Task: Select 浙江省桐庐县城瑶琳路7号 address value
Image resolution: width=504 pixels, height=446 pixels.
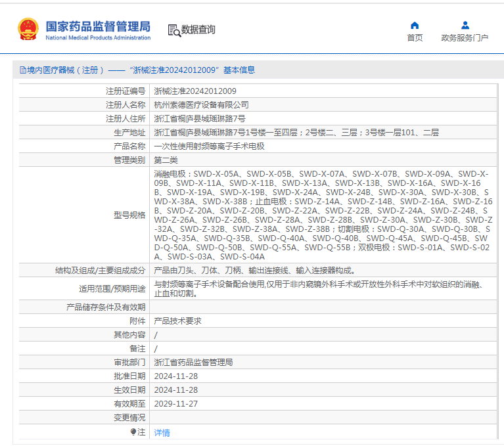Action: [x=200, y=119]
